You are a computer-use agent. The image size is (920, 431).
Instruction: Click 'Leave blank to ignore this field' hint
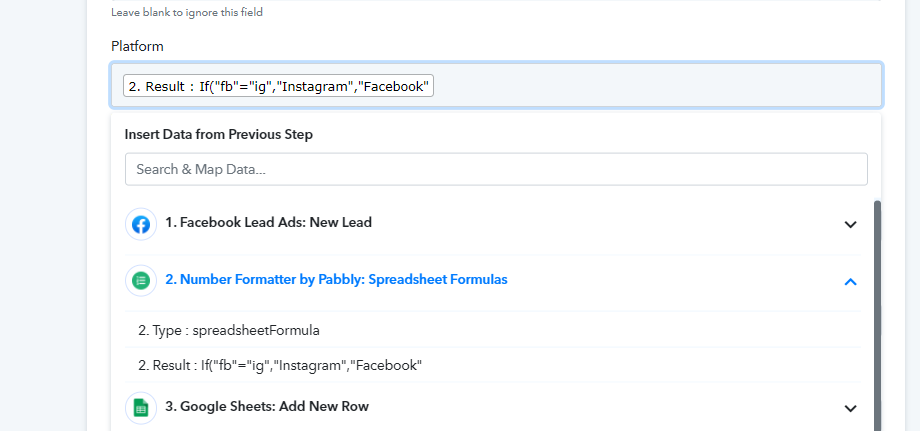[x=187, y=12]
